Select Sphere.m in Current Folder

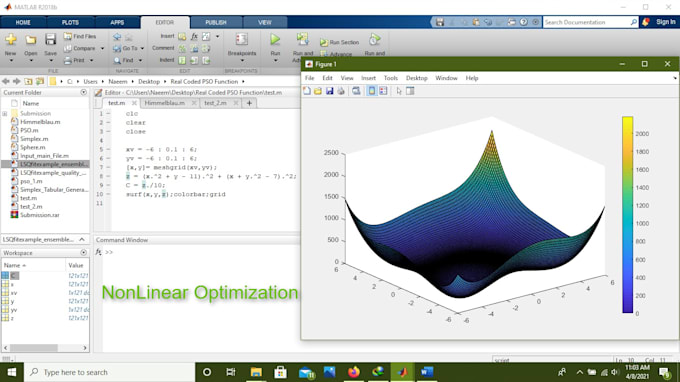(x=33, y=147)
